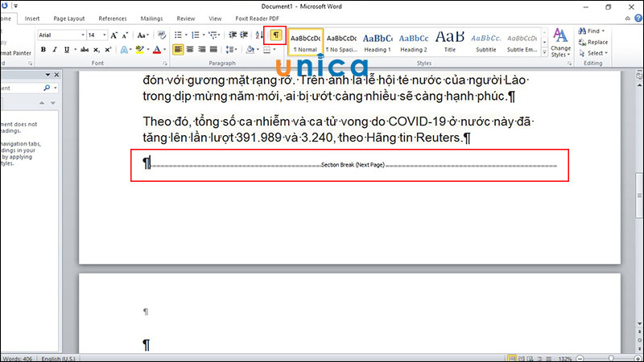Switch to the Page Layout tab
This screenshot has height=362, width=644.
click(69, 19)
